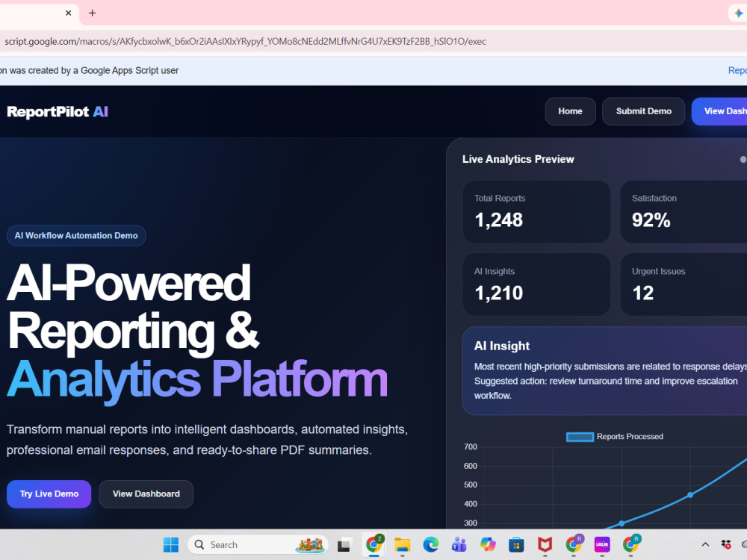Image resolution: width=747 pixels, height=560 pixels.
Task: Click the Report link in the Apps Script banner
Action: [737, 70]
